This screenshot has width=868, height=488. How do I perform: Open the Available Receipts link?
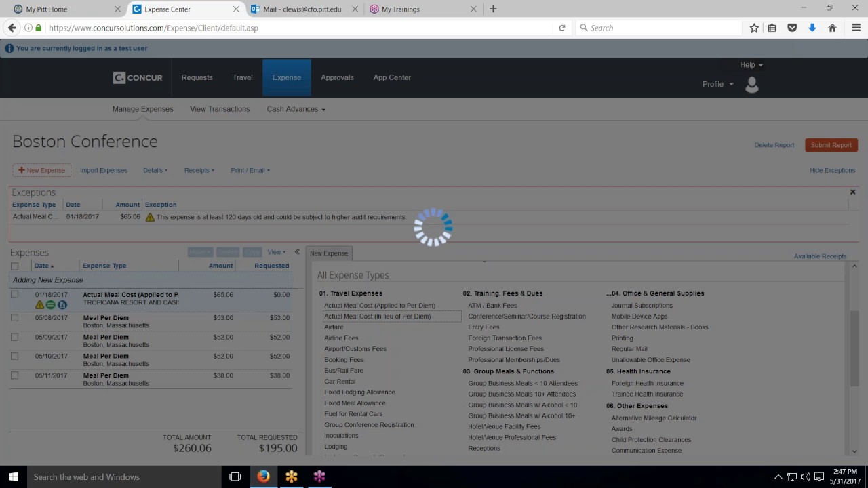820,256
